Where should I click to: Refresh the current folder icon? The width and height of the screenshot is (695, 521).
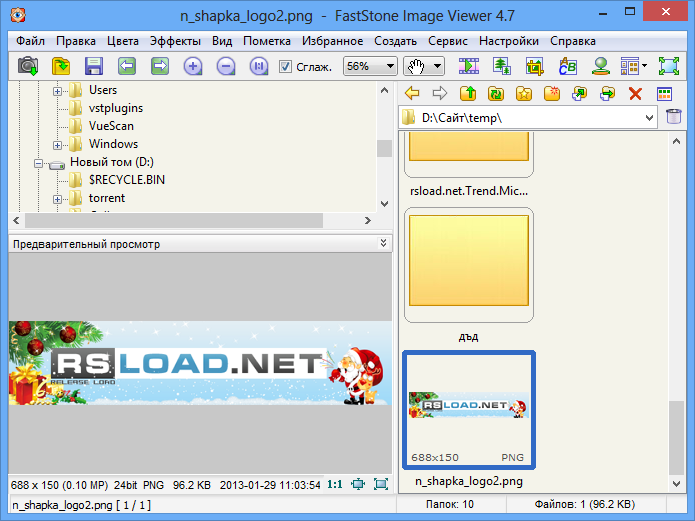[x=496, y=94]
